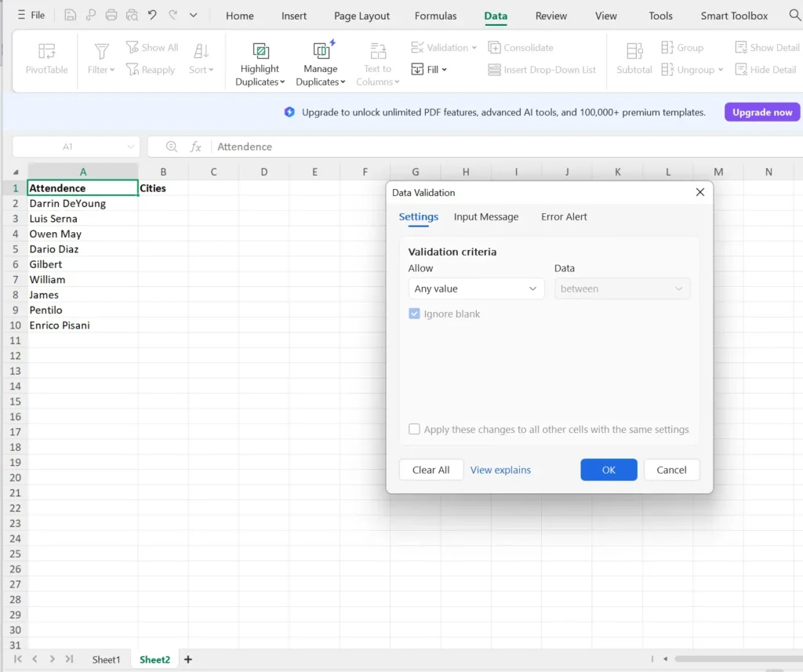Click the Print icon in toolbar
803x672 pixels.
tap(111, 15)
